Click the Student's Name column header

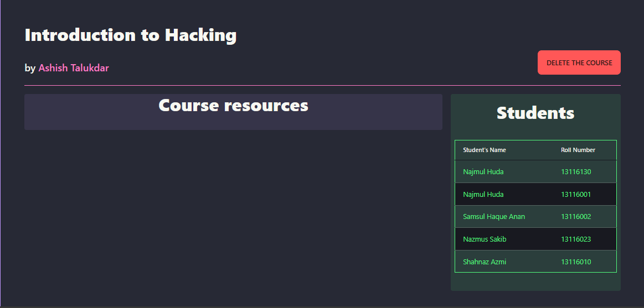tap(484, 150)
